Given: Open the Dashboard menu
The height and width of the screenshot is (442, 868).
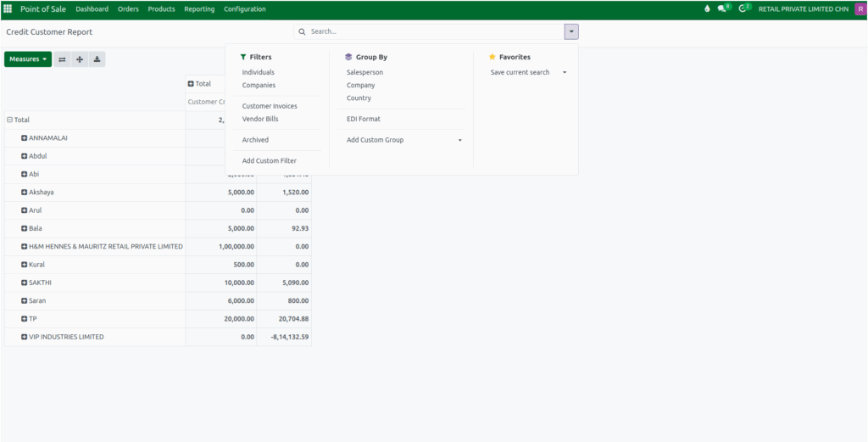Looking at the screenshot, I should (92, 8).
